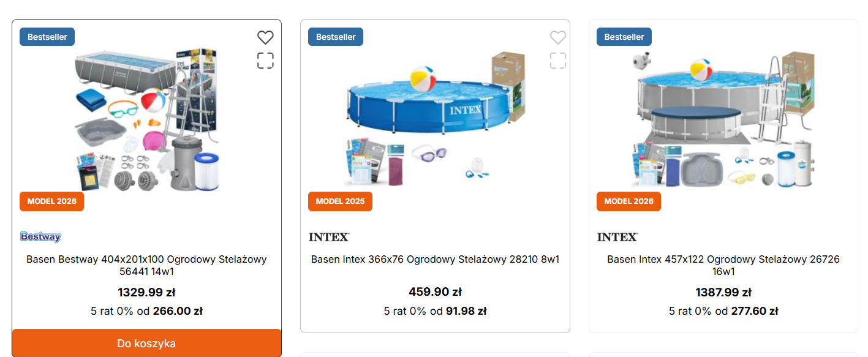Click Intex logo on 457x122 pool card
868x357 pixels.
617,236
